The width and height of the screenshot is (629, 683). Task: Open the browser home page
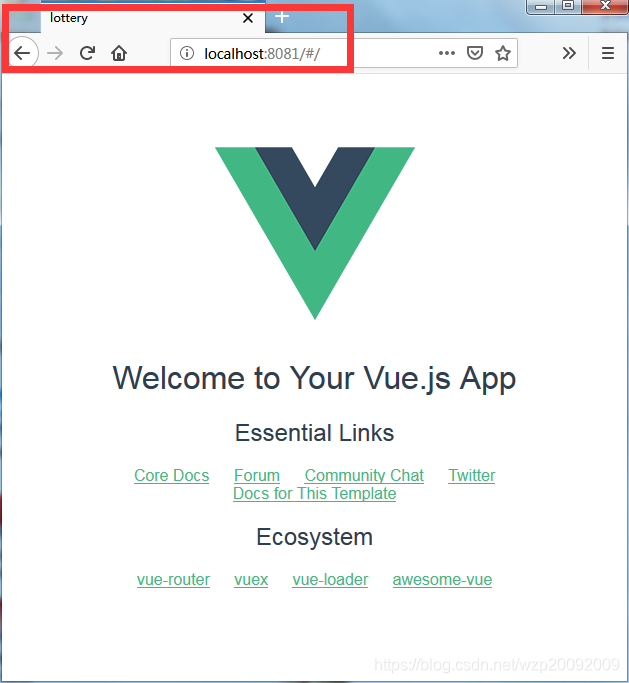pos(119,53)
